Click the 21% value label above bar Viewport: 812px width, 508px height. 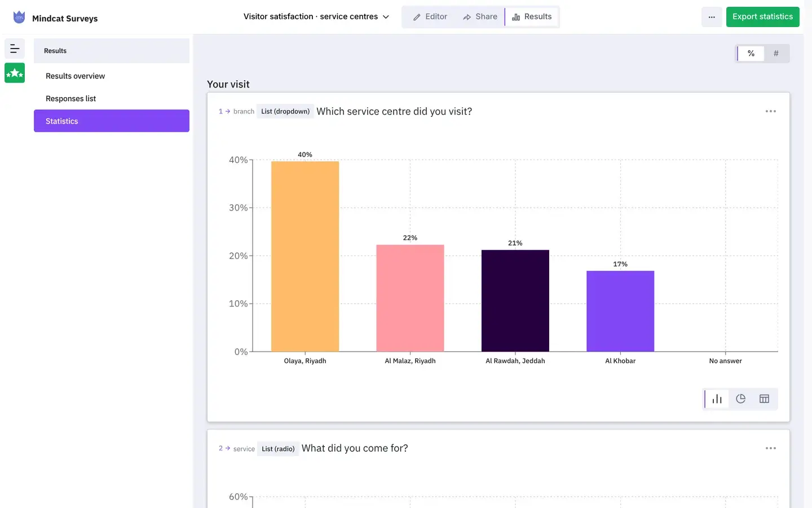[515, 243]
